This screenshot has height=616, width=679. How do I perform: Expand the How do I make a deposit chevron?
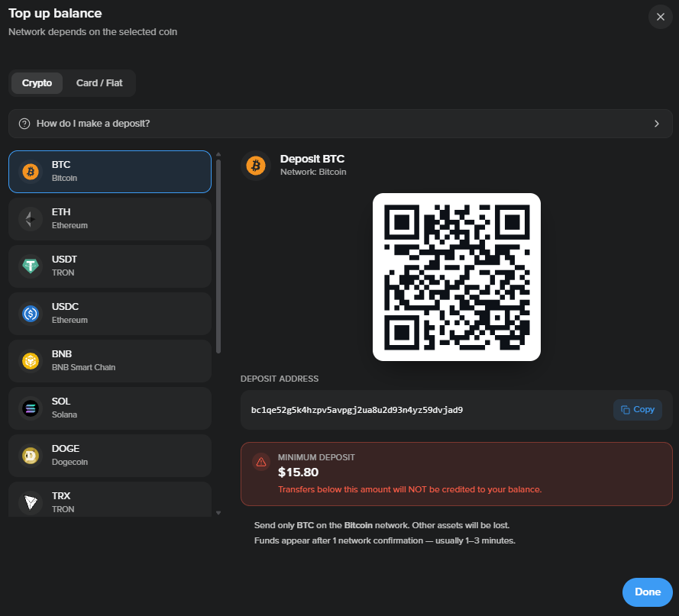tap(657, 124)
